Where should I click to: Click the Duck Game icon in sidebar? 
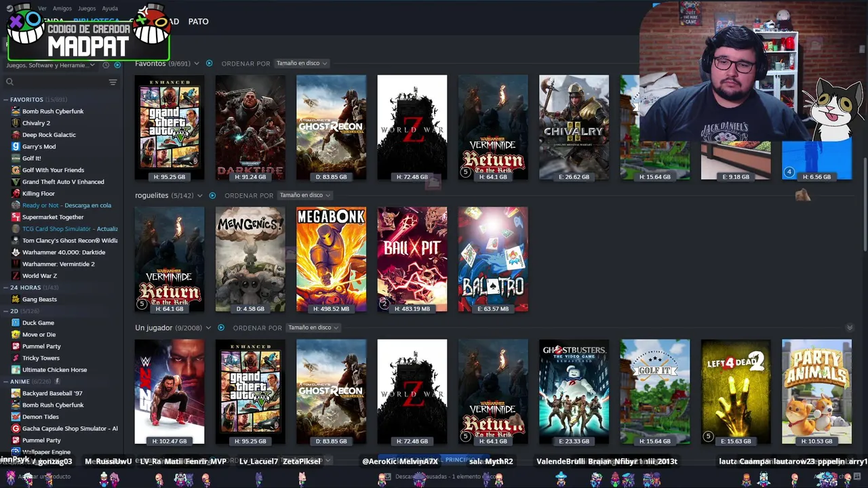16,323
